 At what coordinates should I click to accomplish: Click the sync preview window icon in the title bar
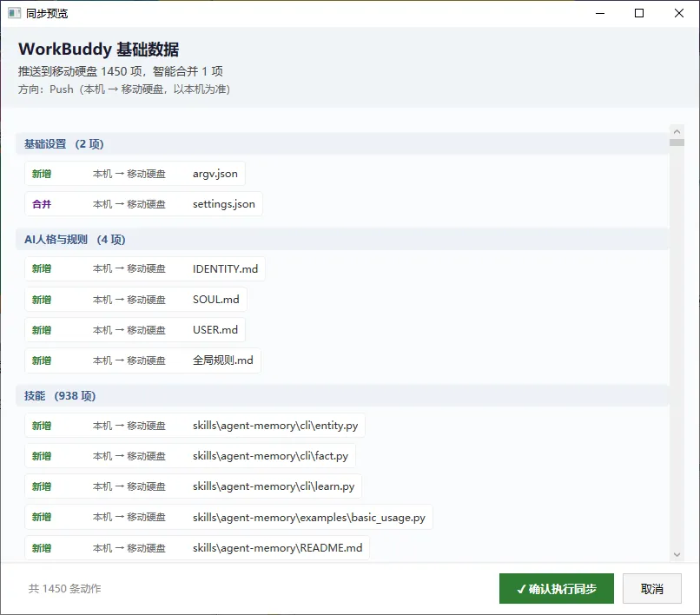point(14,13)
